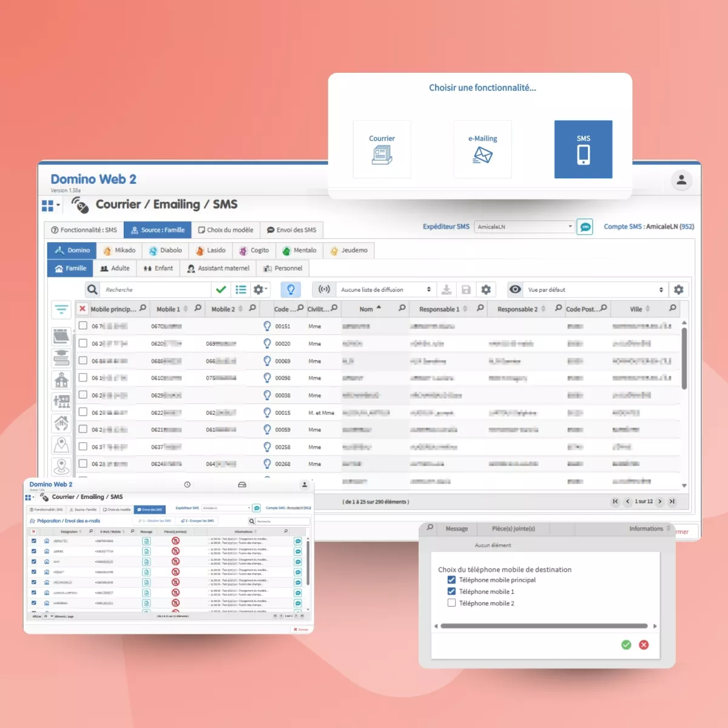Click the Recherche search field
Image resolution: width=728 pixels, height=728 pixels.
click(155, 290)
